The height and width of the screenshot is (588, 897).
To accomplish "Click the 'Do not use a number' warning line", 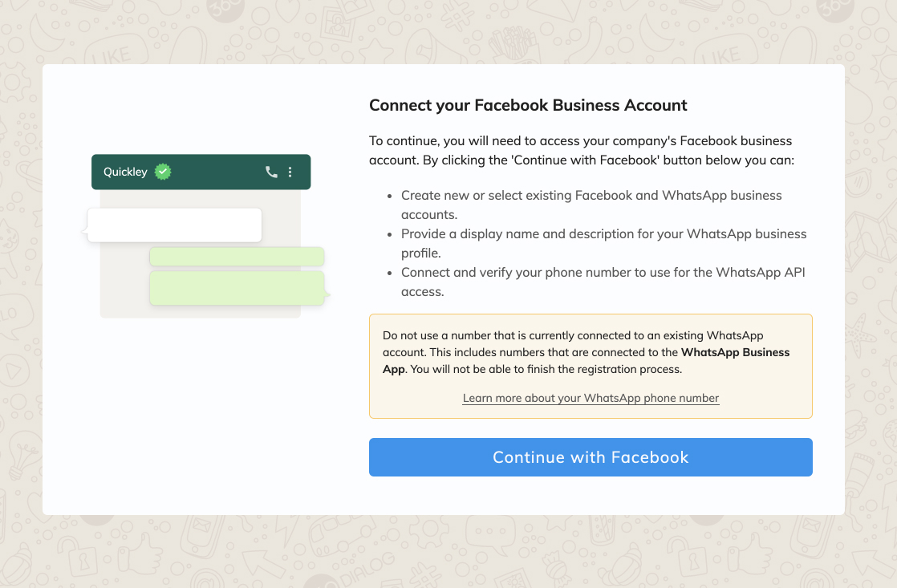I will (x=573, y=335).
